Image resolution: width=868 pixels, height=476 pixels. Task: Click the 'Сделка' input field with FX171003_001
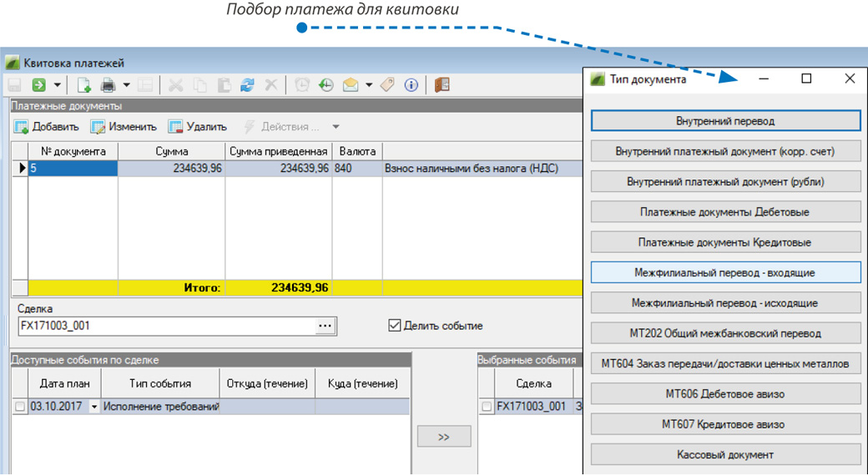coord(165,326)
